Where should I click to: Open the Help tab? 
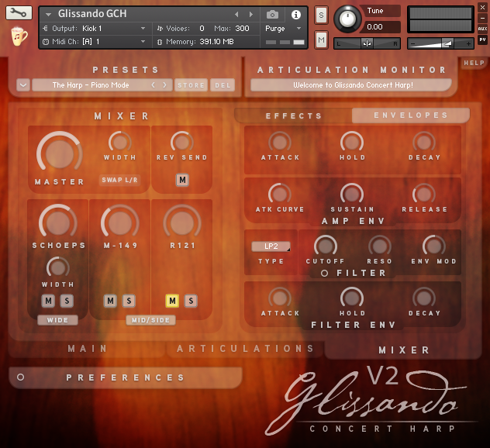tap(474, 63)
